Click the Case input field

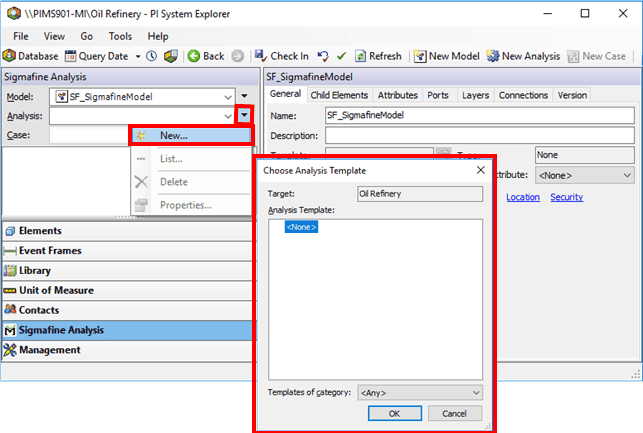89,135
